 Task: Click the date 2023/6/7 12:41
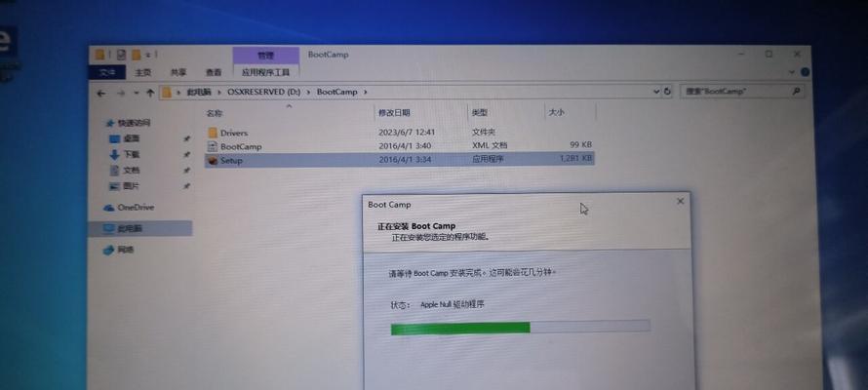pyautogui.click(x=407, y=133)
